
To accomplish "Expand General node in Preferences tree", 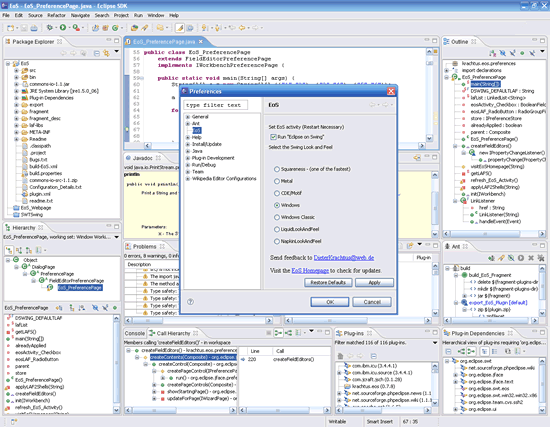I will (x=188, y=117).
